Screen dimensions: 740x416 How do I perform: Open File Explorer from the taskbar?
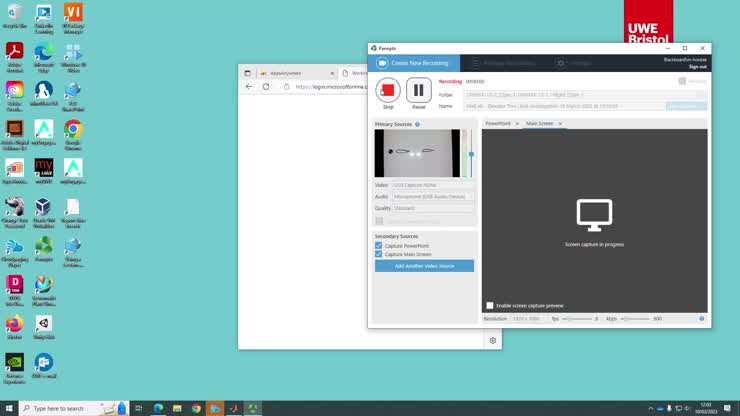coord(177,408)
